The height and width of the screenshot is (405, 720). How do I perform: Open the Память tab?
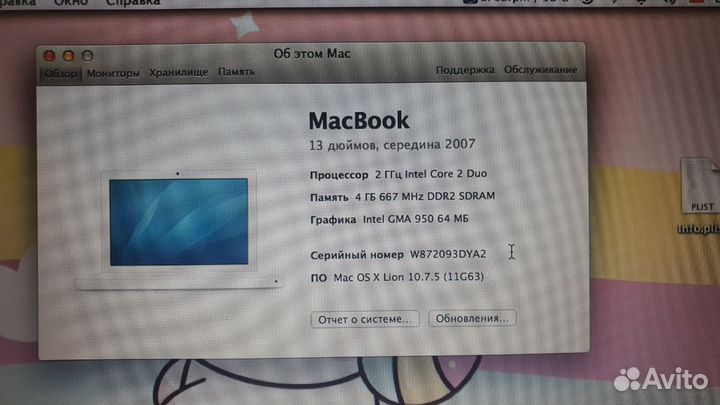(x=236, y=72)
